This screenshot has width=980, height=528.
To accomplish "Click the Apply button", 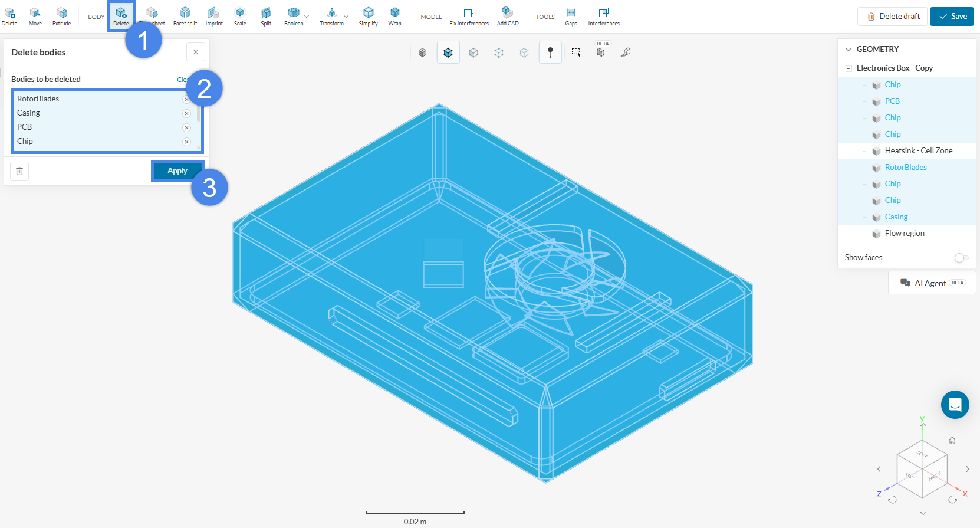I will coord(177,171).
